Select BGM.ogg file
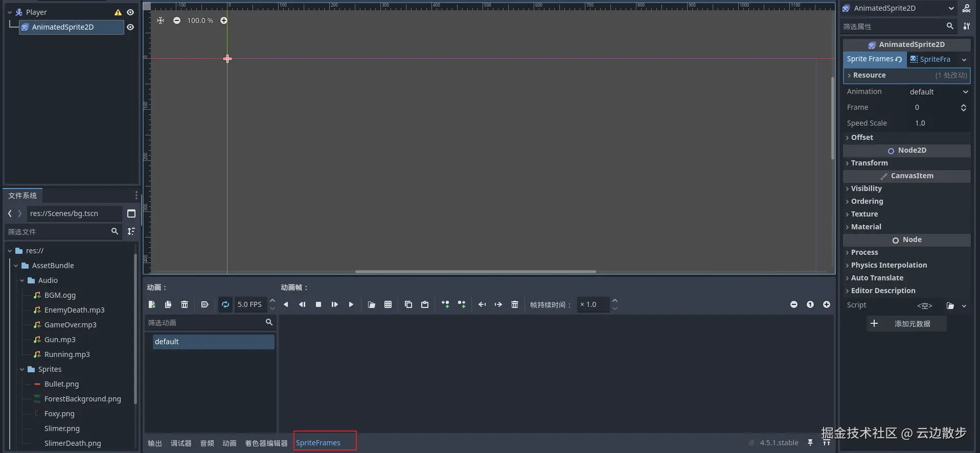The width and height of the screenshot is (980, 453). click(60, 295)
